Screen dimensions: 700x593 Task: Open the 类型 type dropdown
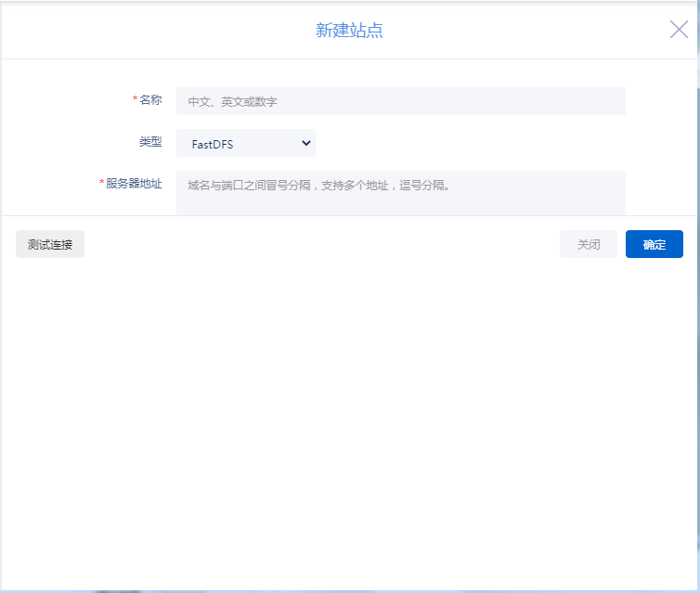pos(246,143)
